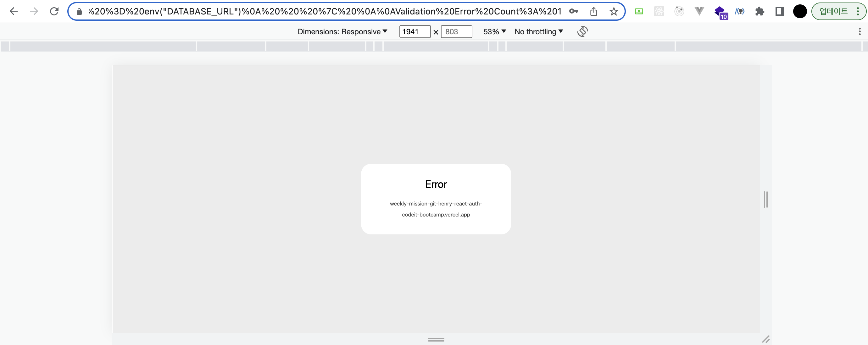Open the Extensions puzzle-piece menu

point(759,11)
